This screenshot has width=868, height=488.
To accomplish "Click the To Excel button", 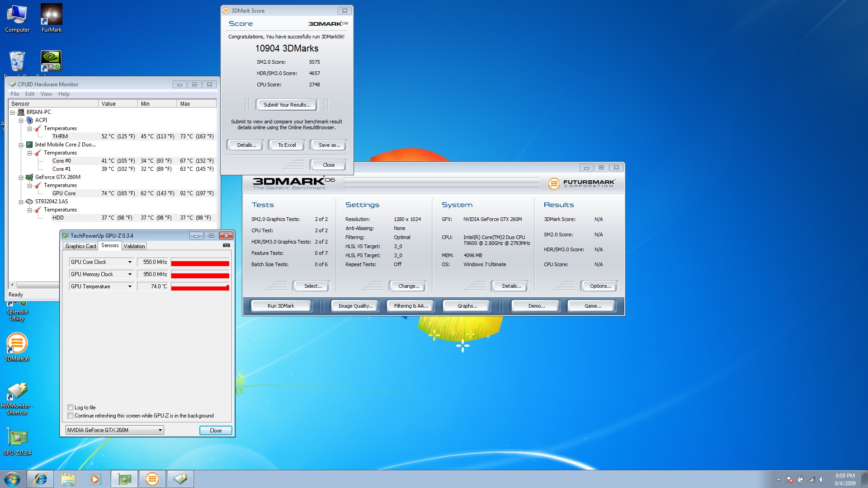I will (287, 145).
